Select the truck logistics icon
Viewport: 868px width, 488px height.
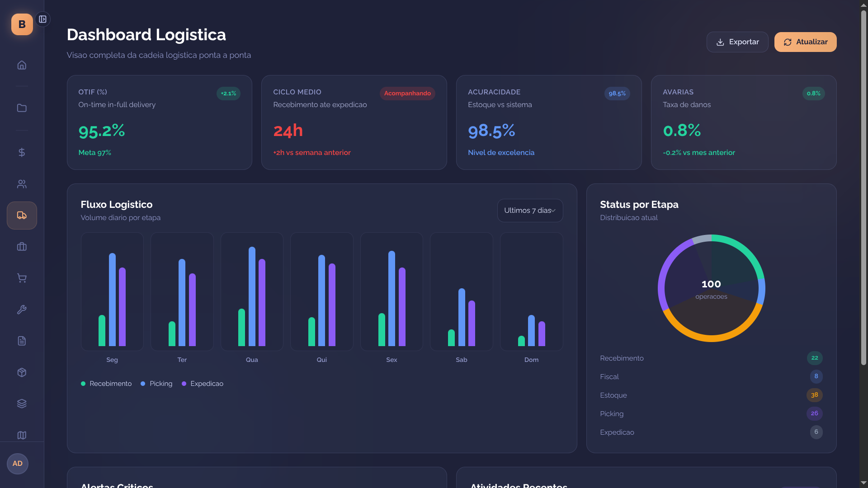pos(22,216)
